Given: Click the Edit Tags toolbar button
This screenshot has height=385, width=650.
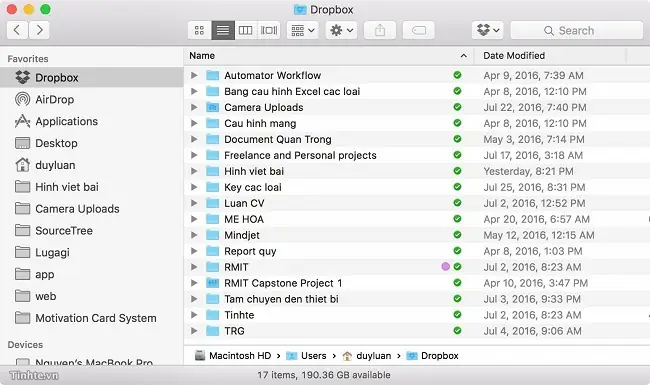Looking at the screenshot, I should coord(419,30).
